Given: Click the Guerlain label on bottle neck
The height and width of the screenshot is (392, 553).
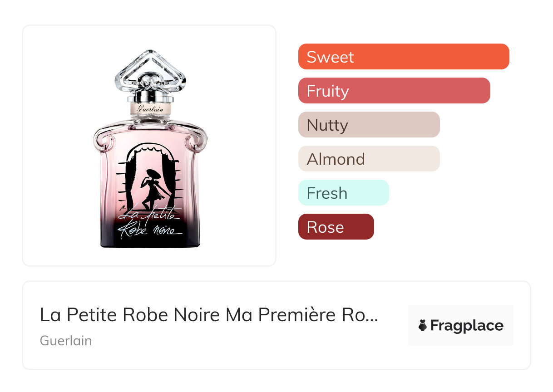Looking at the screenshot, I should 150,109.
